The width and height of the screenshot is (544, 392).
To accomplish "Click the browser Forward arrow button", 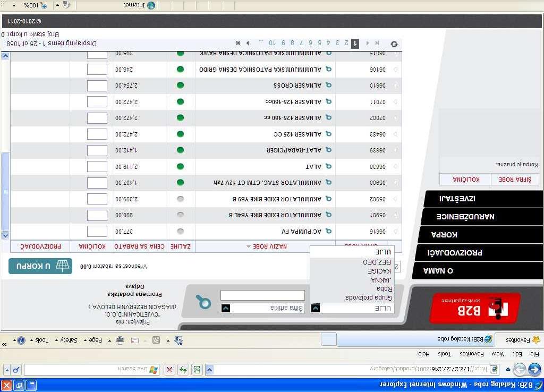I will (x=520, y=370).
